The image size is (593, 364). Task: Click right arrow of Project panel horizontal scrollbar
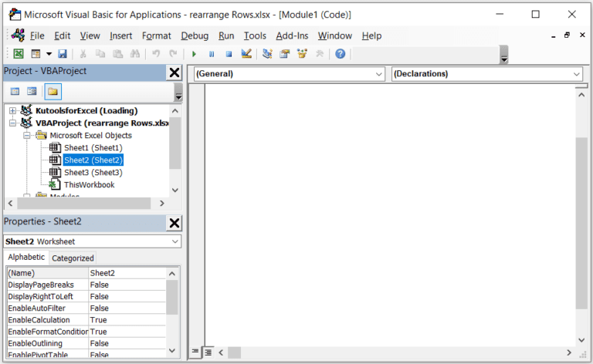[162, 204]
